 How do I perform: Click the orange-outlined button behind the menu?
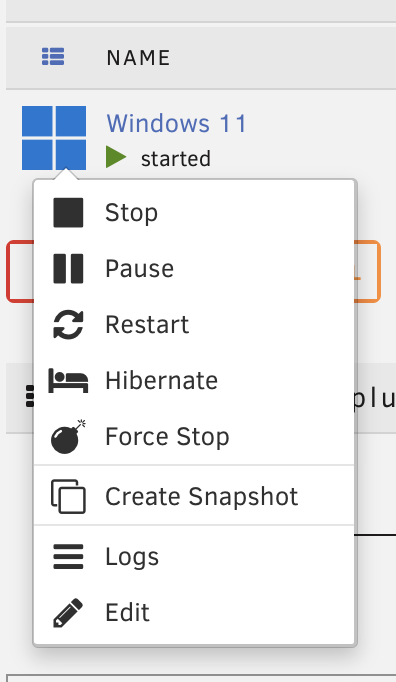pyautogui.click(x=369, y=271)
